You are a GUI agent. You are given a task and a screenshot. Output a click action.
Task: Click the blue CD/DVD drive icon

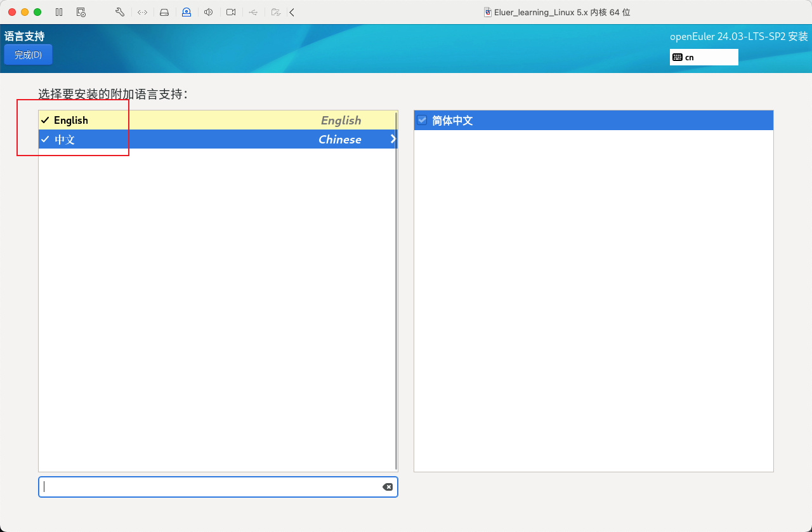[x=187, y=12]
